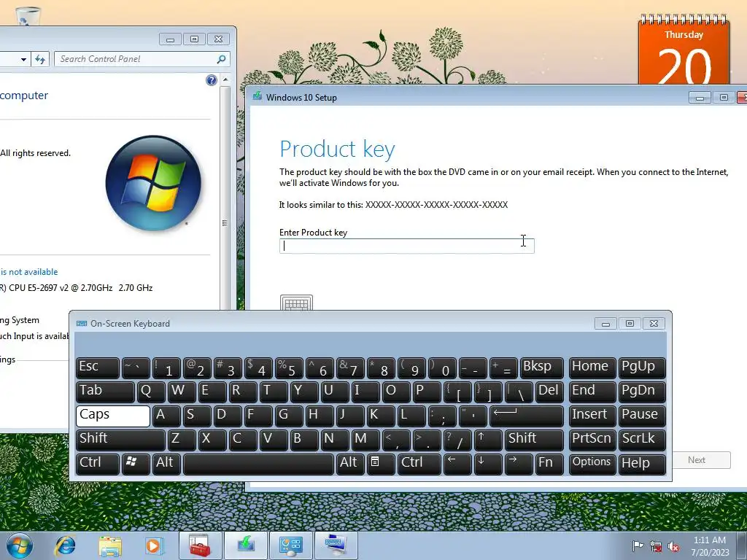Image resolution: width=747 pixels, height=560 pixels.
Task: Expand the Control Panel address dropdown arrow
Action: (x=23, y=60)
